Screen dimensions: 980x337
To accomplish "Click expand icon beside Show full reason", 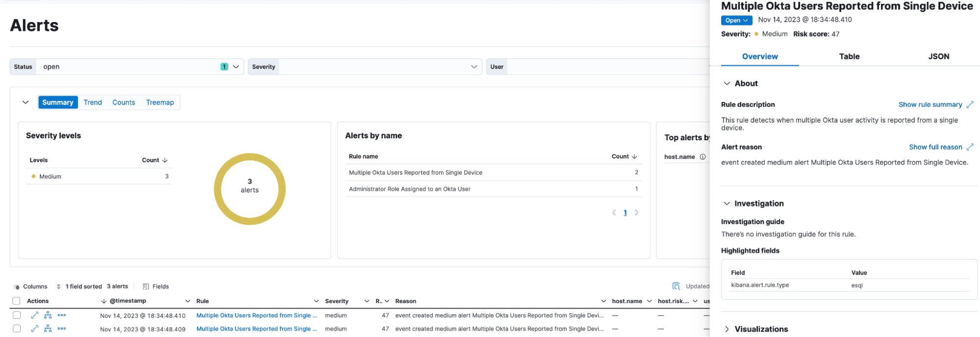I will click(x=970, y=147).
